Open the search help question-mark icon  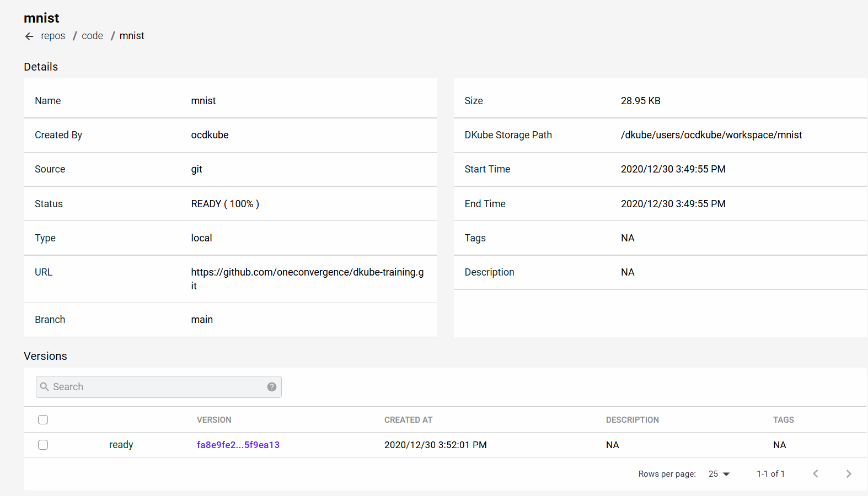pos(272,387)
